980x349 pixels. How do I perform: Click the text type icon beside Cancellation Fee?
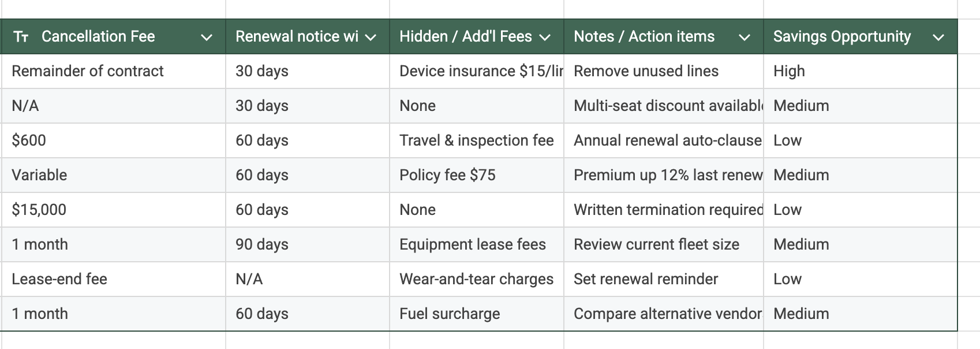coord(21,37)
